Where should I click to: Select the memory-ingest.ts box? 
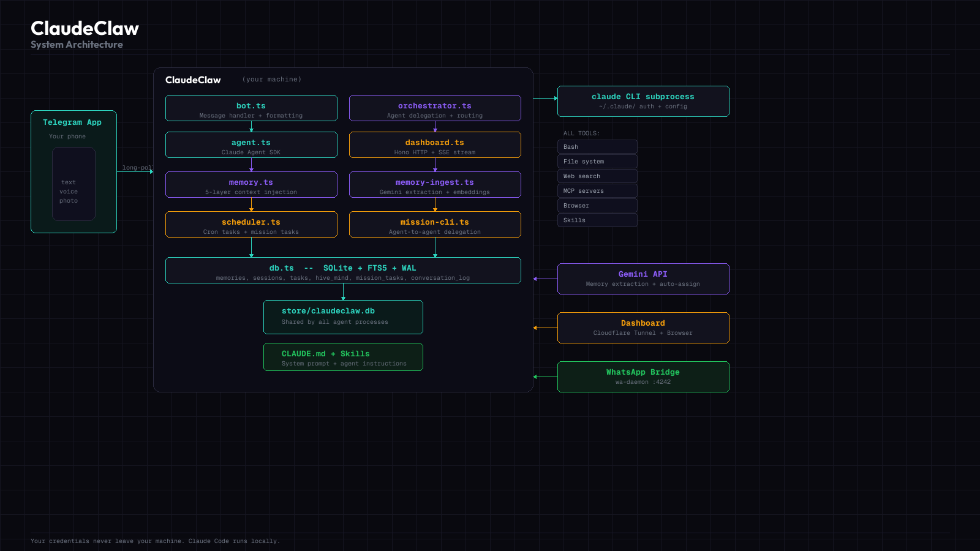[x=435, y=185]
